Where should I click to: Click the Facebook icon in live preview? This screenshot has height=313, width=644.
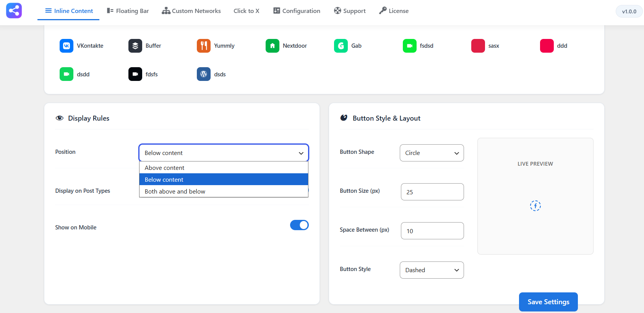tap(535, 206)
